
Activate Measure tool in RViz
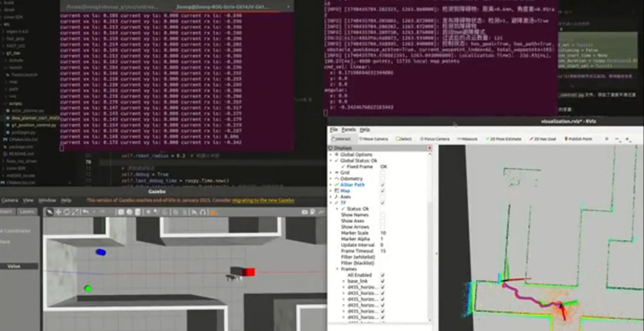tap(467, 139)
